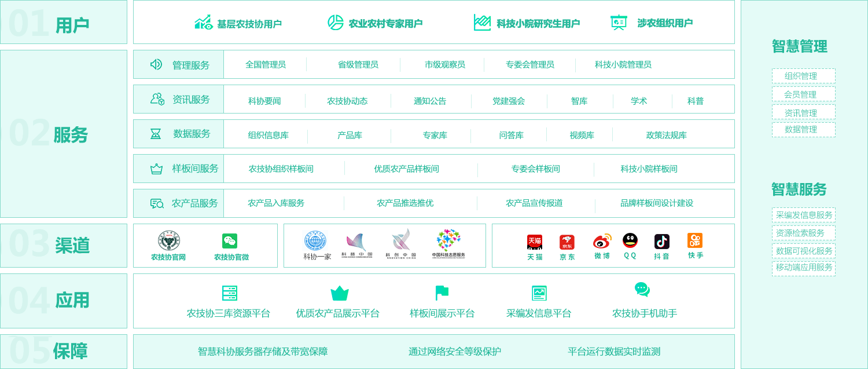Select 农产品入库服务 entry
Image resolution: width=868 pixels, height=369 pixels.
click(276, 203)
